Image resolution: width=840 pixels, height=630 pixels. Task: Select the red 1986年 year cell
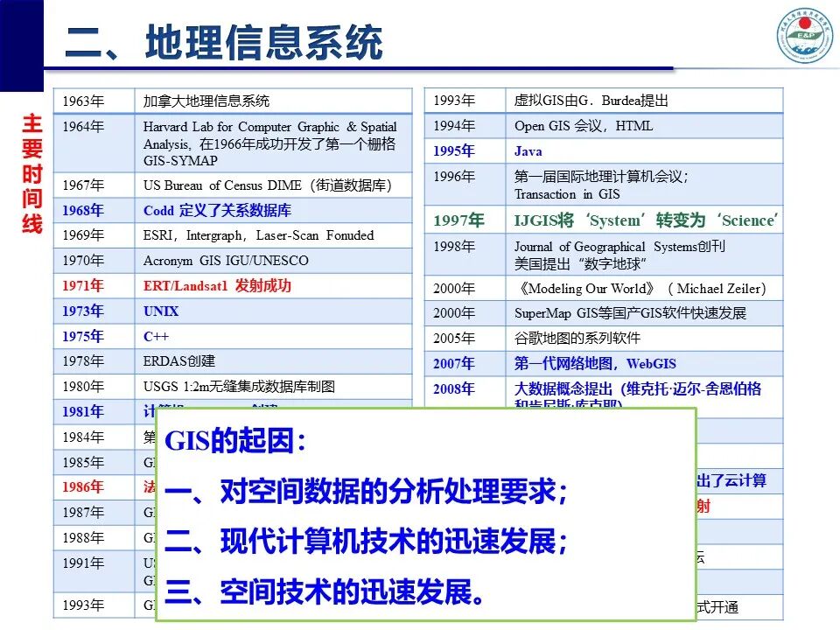click(94, 487)
